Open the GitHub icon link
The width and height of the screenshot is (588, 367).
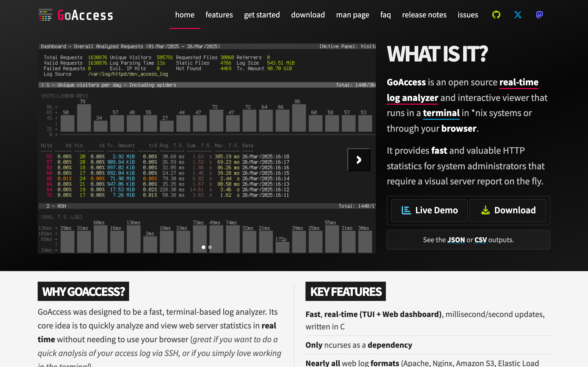coord(496,15)
